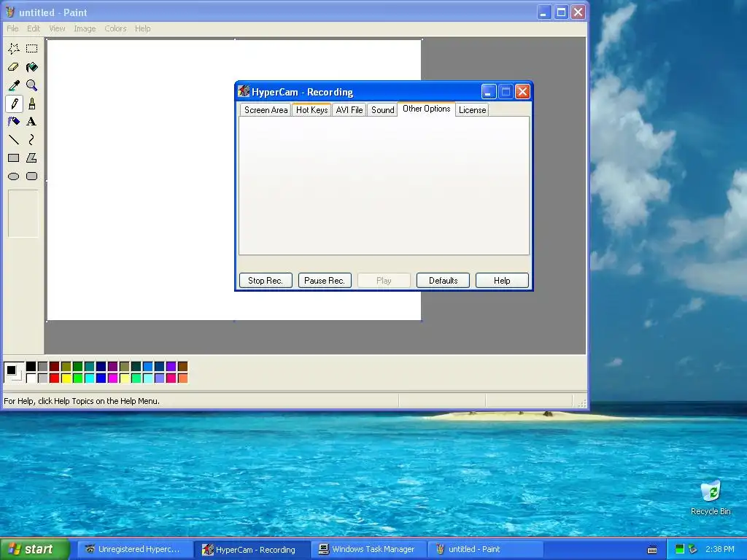Pick the white color swatch in the palette
The height and width of the screenshot is (560, 747).
coord(31,378)
